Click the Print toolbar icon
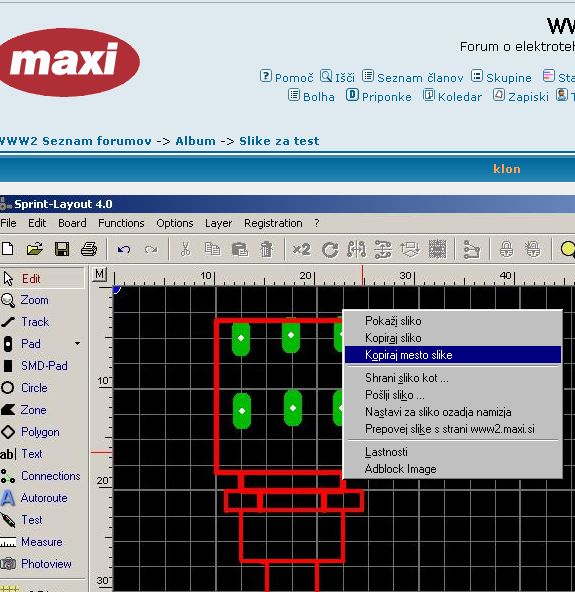The width and height of the screenshot is (575, 592). tap(89, 249)
